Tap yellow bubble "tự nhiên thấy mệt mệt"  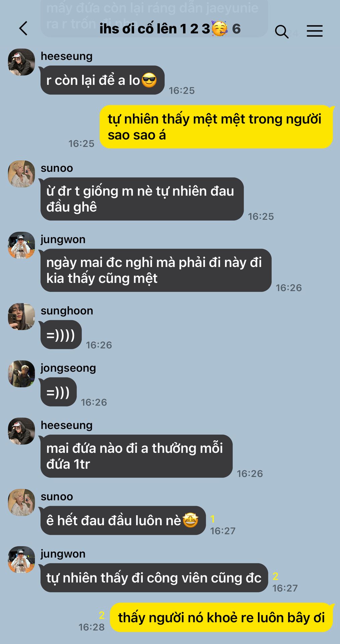(216, 127)
